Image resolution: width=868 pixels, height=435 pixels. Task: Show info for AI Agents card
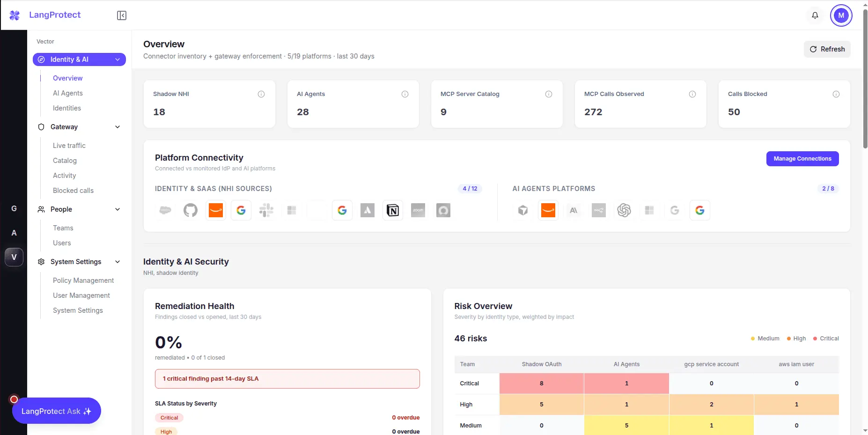click(405, 94)
